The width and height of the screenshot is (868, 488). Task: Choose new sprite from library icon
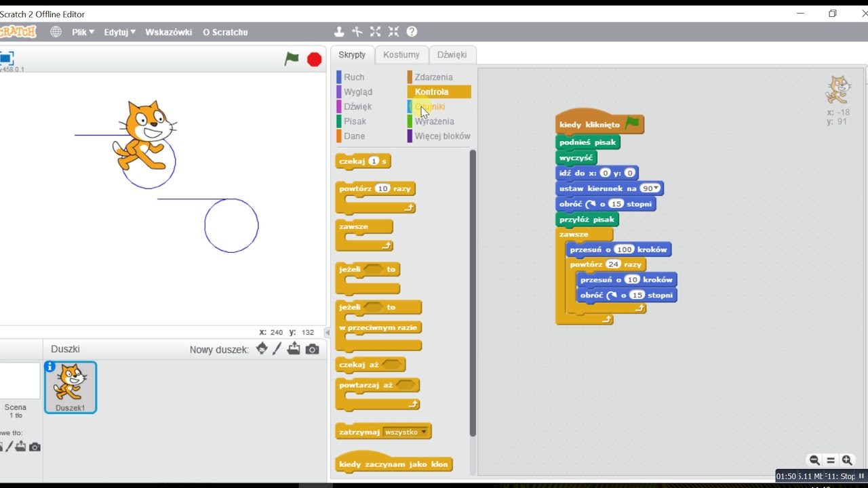262,349
